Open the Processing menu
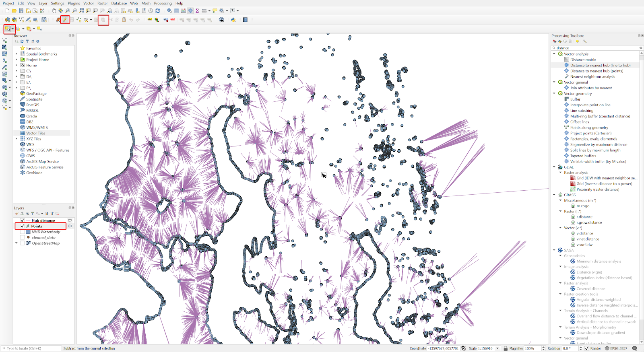Image resolution: width=644 pixels, height=352 pixels. pyautogui.click(x=163, y=3)
